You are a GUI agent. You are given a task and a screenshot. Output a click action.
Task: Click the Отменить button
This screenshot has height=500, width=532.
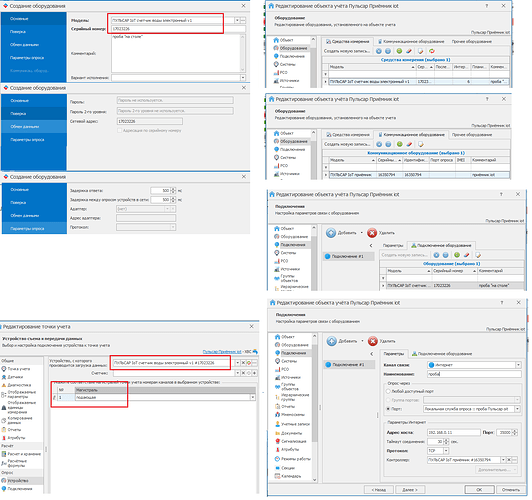point(511,489)
